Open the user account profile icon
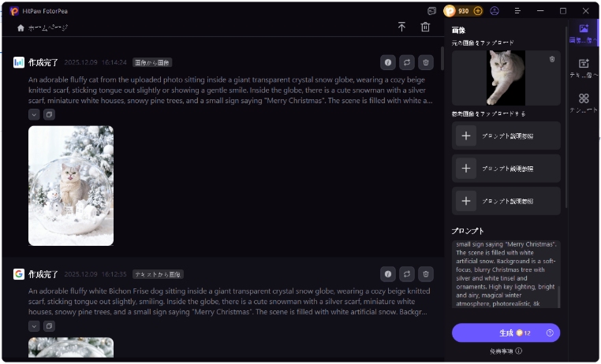 495,11
